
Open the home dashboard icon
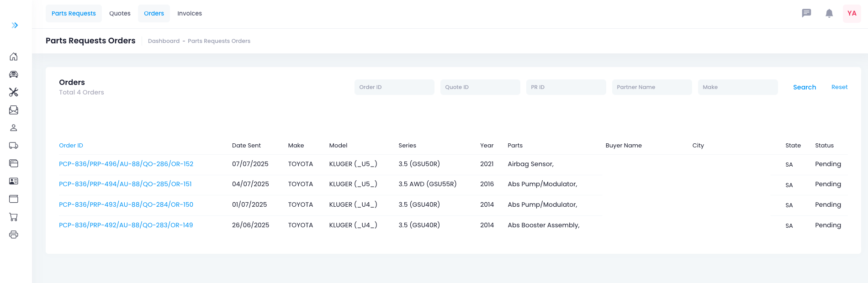(x=14, y=57)
